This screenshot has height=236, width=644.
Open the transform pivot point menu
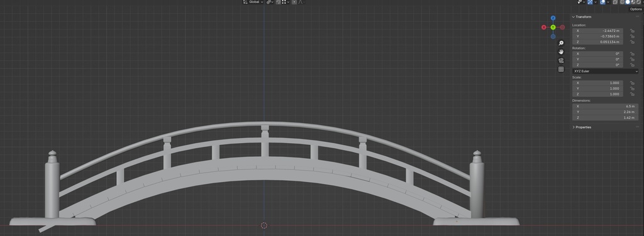(x=269, y=2)
